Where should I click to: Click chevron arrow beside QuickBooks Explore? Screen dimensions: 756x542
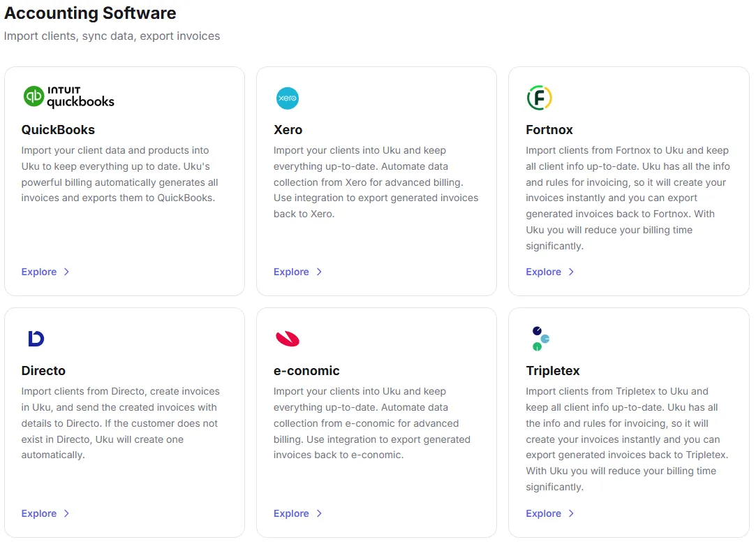66,272
